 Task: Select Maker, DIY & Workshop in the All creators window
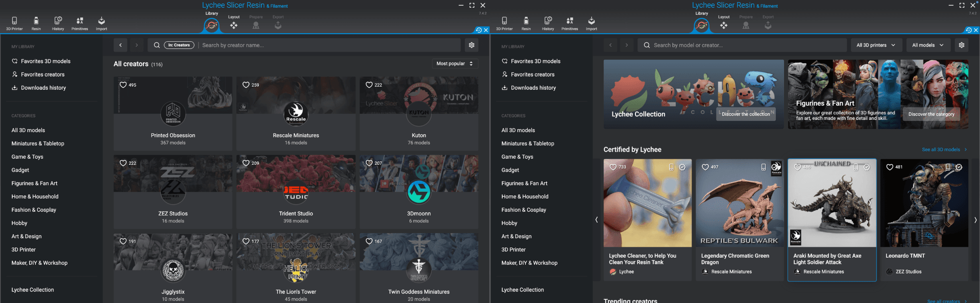(39, 263)
